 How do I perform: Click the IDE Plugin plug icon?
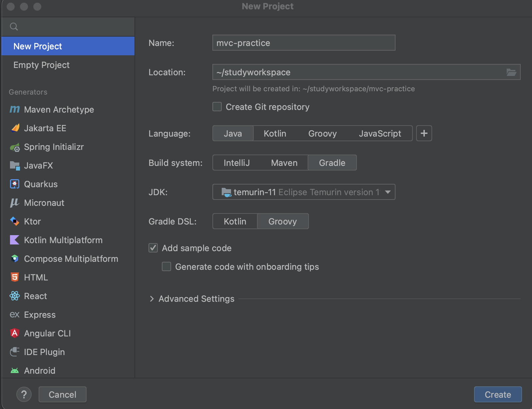15,352
